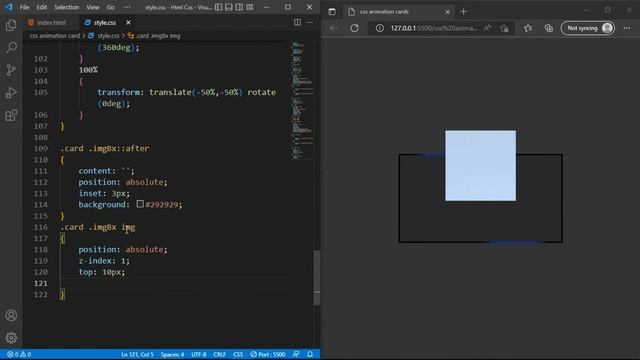The height and width of the screenshot is (360, 640).
Task: Add this page to favorites star
Action: [x=504, y=28]
